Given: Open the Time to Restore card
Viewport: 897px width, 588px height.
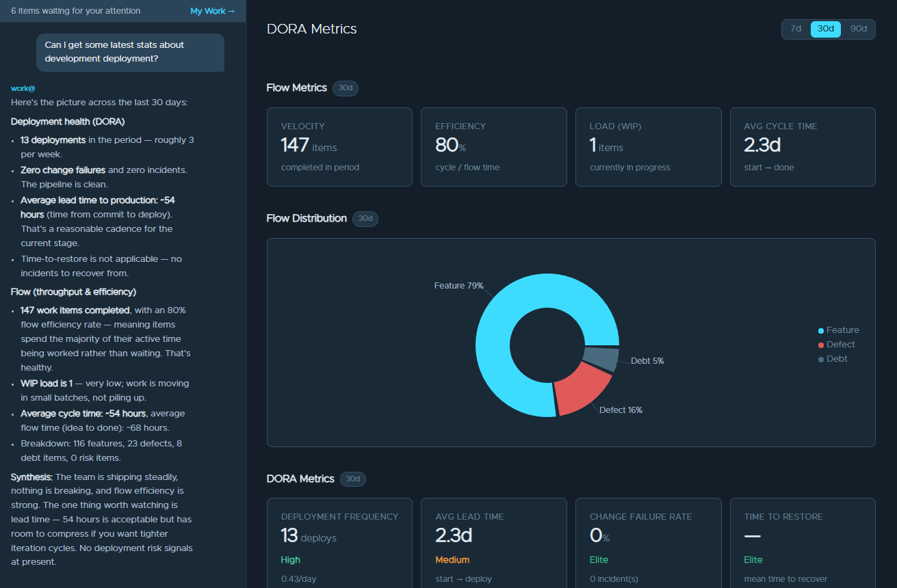Looking at the screenshot, I should (803, 543).
